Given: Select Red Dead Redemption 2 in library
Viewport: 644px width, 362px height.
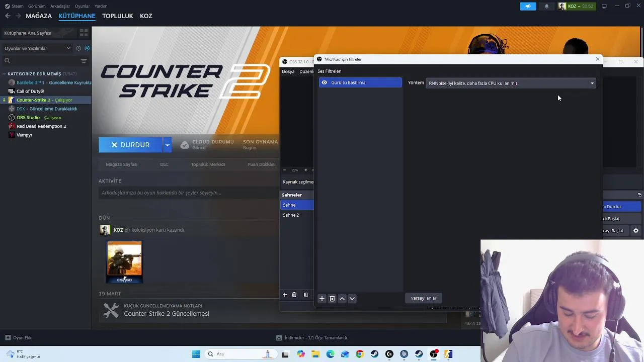Looking at the screenshot, I should pyautogui.click(x=41, y=126).
